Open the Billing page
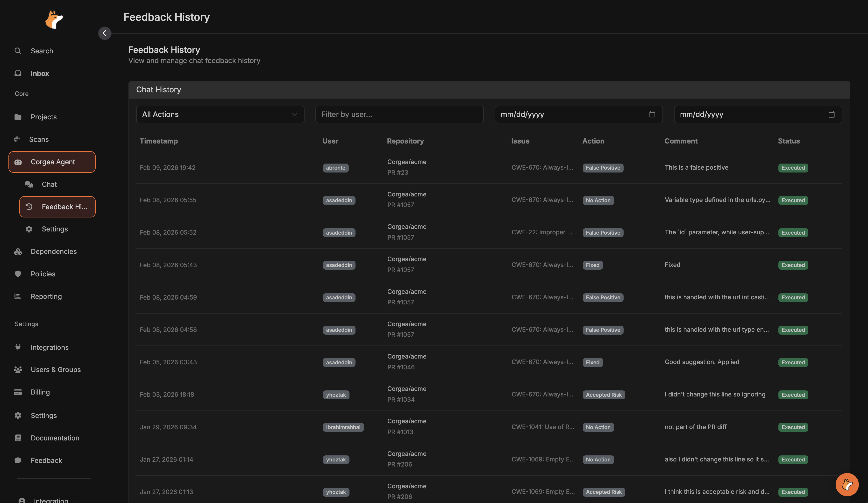 tap(40, 392)
